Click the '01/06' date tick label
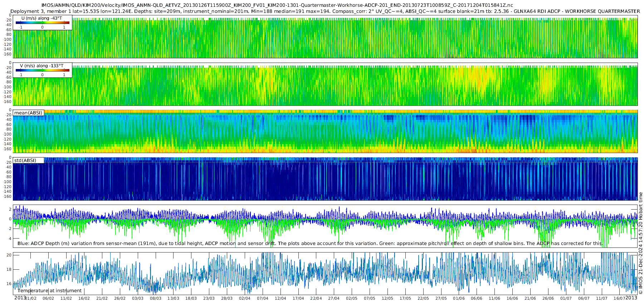Viewport: 644px width, 304px height. (x=459, y=298)
